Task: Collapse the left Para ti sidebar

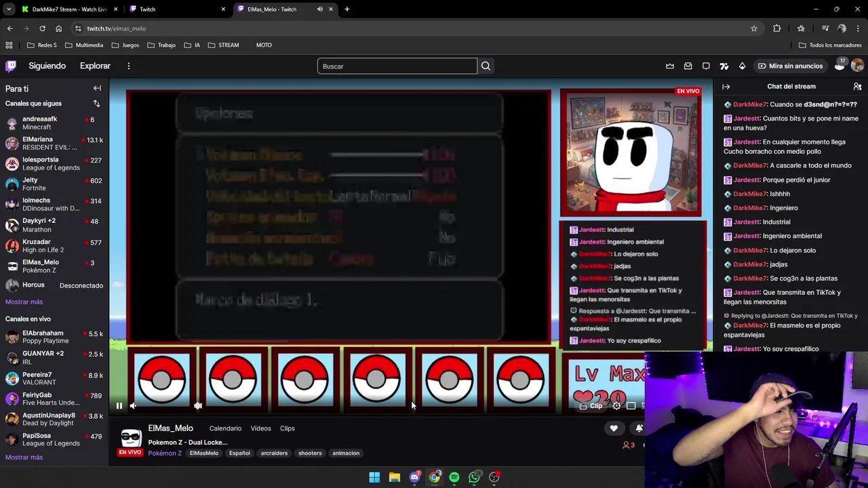Action: [97, 88]
